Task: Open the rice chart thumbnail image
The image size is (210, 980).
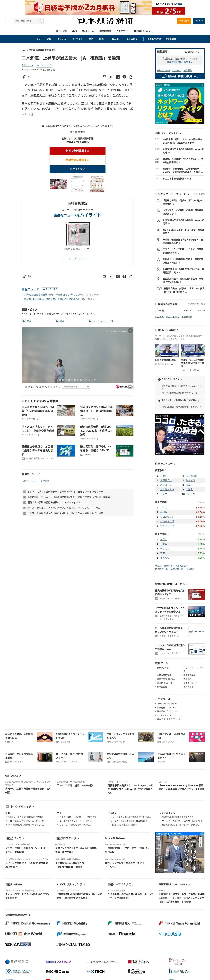Action: (78, 184)
